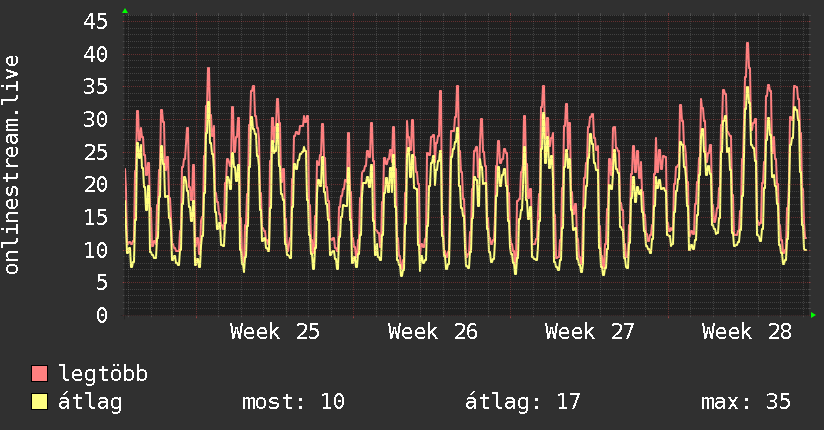Select the Week 25 axis label
The width and height of the screenshot is (824, 430).
coord(275,332)
